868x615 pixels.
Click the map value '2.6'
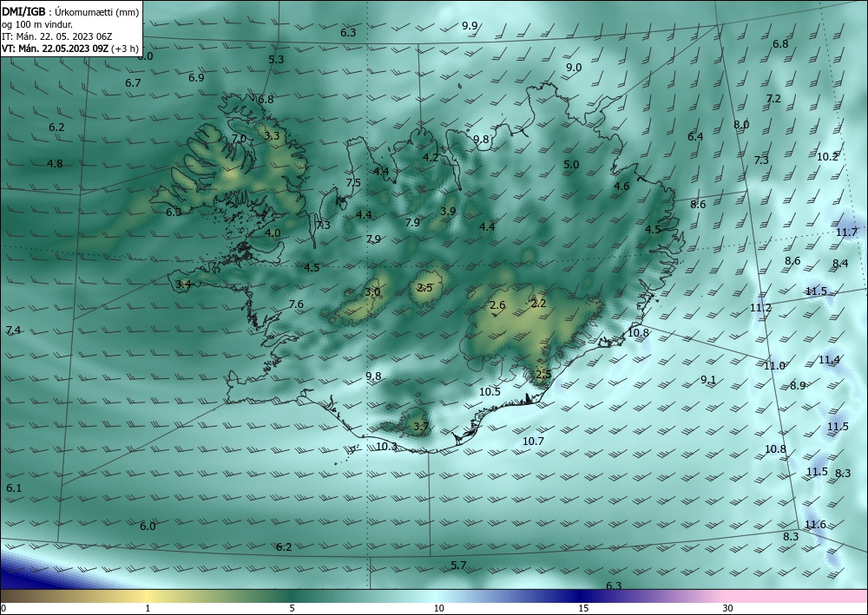click(x=497, y=304)
